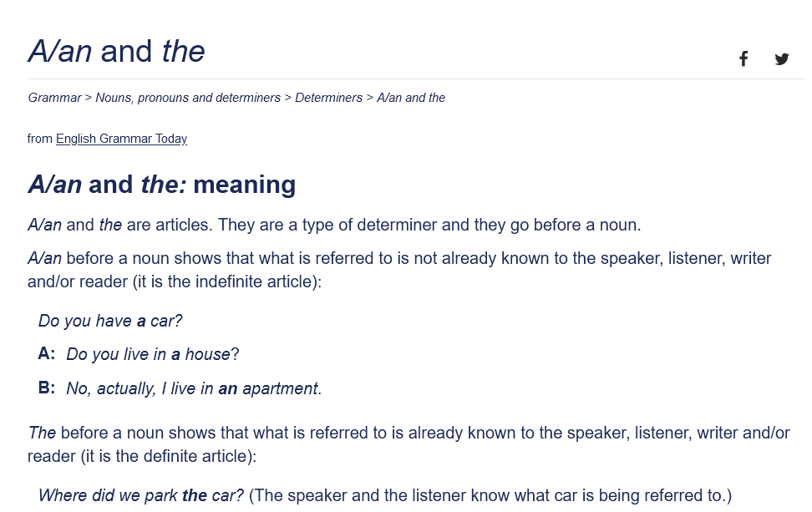Click the parenthetical note about the speaker and listener
This screenshot has width=812, height=512.
point(490,495)
